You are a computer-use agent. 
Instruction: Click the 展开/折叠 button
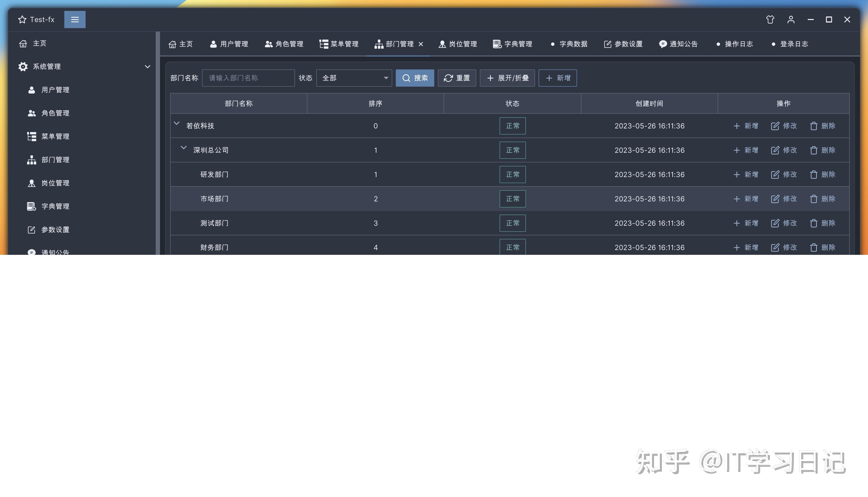pyautogui.click(x=507, y=78)
